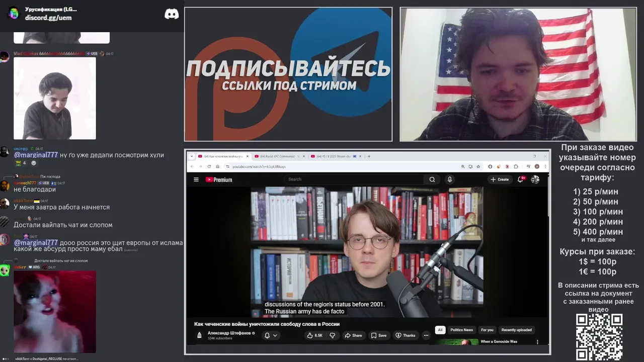The image size is (644, 362).
Task: Open the tab search dropdown arrow
Action: (192, 156)
